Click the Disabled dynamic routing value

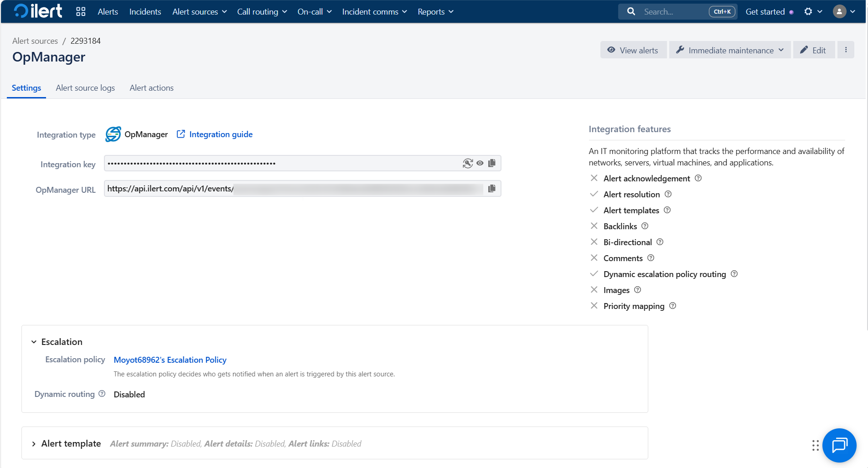tap(129, 395)
